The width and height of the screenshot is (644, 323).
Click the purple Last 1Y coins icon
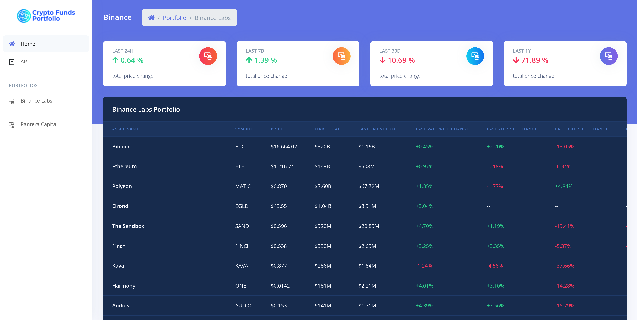[x=608, y=56]
